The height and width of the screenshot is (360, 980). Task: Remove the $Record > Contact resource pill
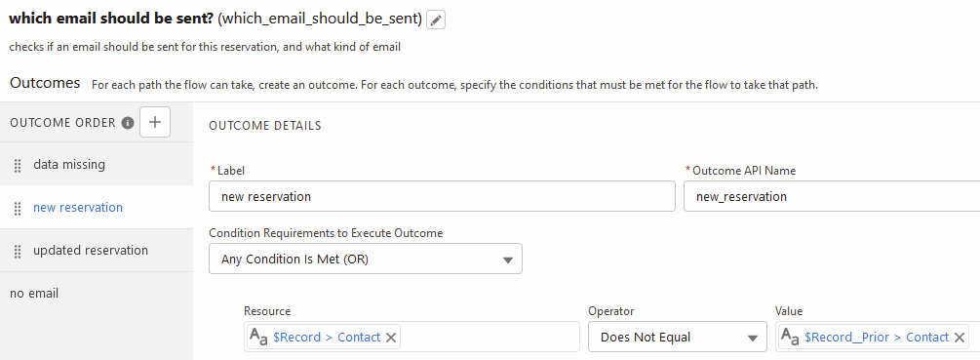[391, 338]
